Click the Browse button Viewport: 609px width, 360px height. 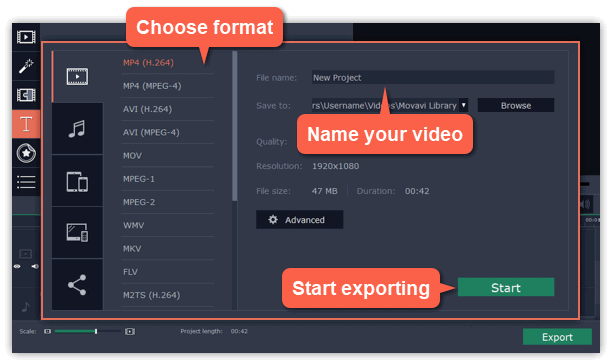tap(516, 105)
